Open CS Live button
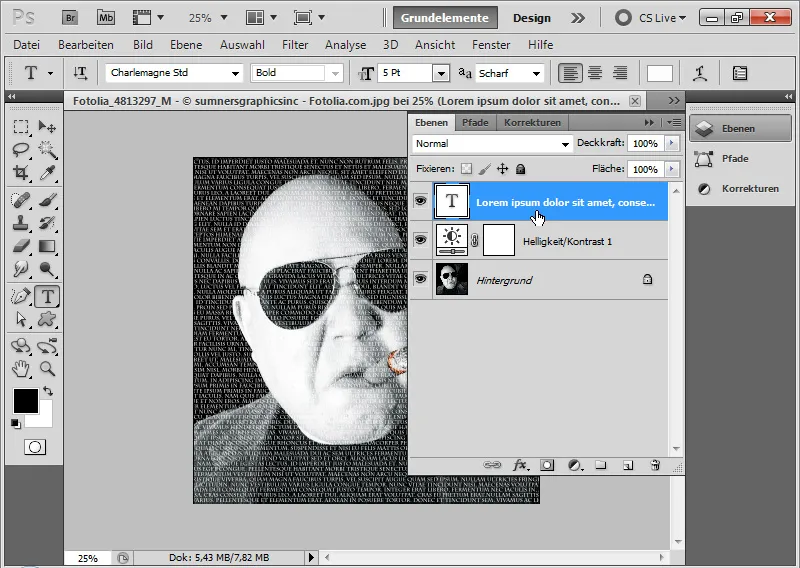Screen dimensions: 800x568 pyautogui.click(x=651, y=18)
